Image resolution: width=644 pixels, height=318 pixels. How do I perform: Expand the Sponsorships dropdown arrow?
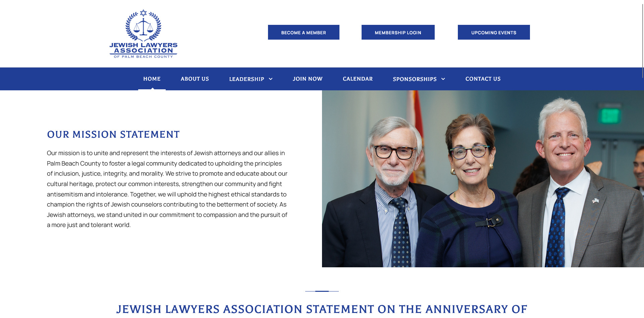click(x=443, y=79)
